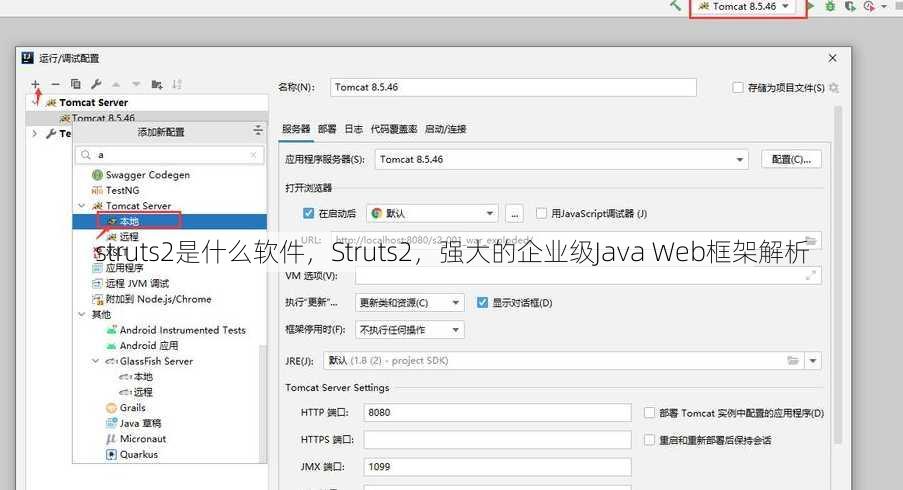
Task: Click the HTTP port field showing 8080
Action: pos(498,412)
